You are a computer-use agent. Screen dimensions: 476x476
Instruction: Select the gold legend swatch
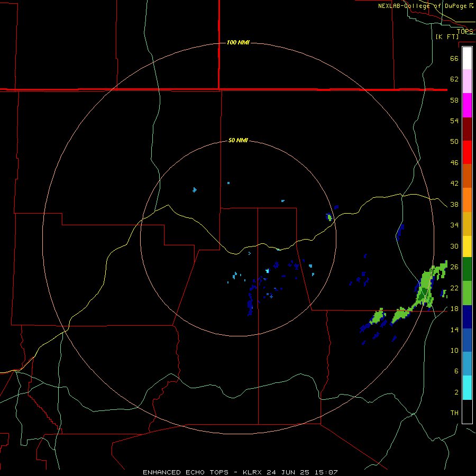tap(467, 224)
